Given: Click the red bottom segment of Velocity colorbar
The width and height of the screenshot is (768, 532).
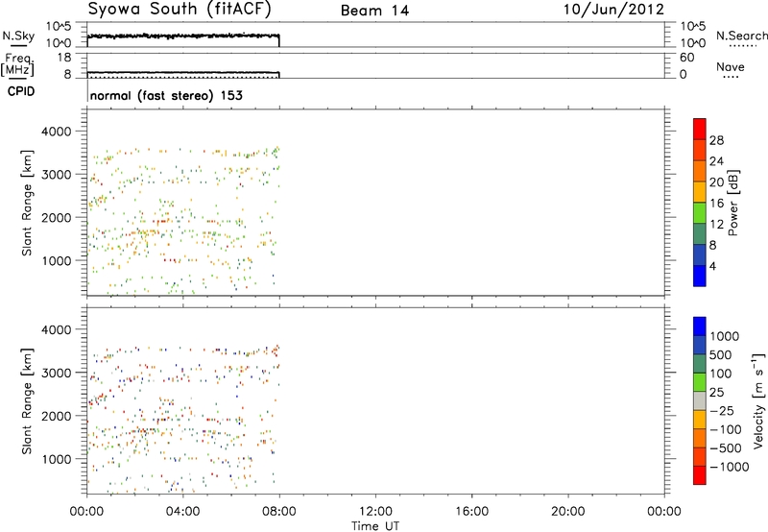Looking at the screenshot, I should (x=700, y=475).
